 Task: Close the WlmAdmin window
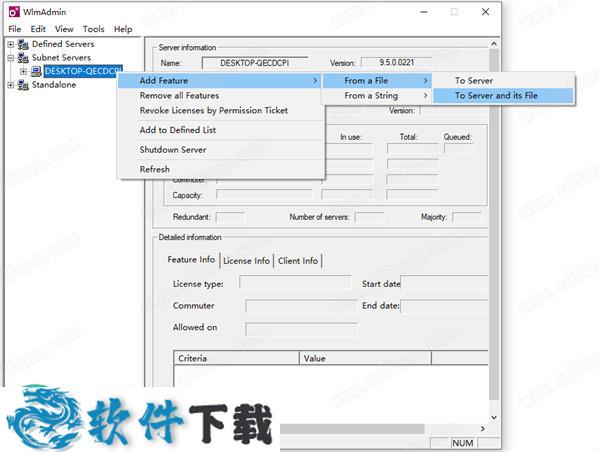pyautogui.click(x=485, y=12)
